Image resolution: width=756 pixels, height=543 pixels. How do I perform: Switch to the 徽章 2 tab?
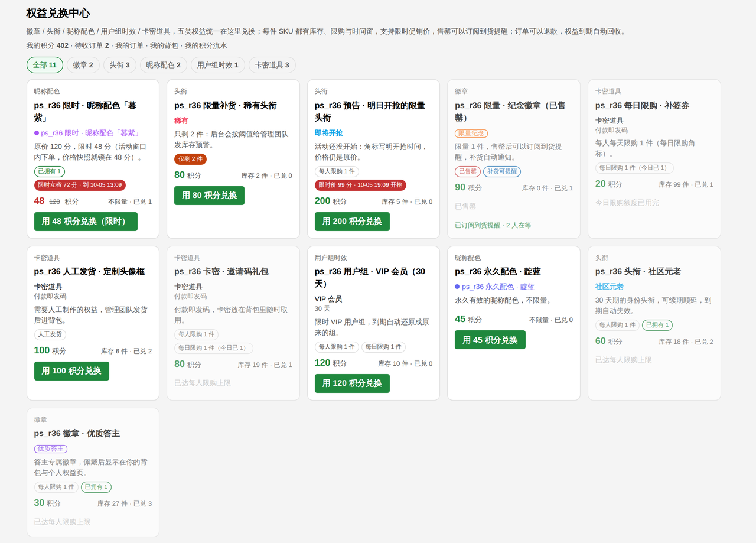83,65
